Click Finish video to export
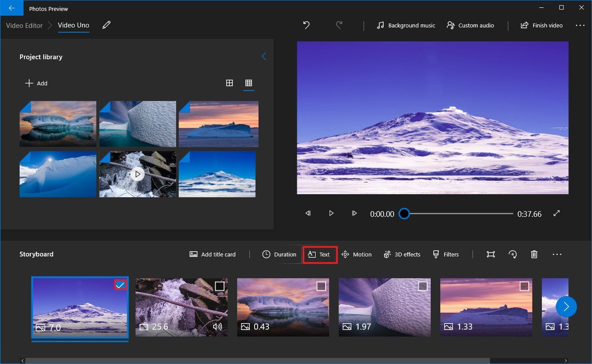Image resolution: width=592 pixels, height=364 pixels. click(x=541, y=25)
